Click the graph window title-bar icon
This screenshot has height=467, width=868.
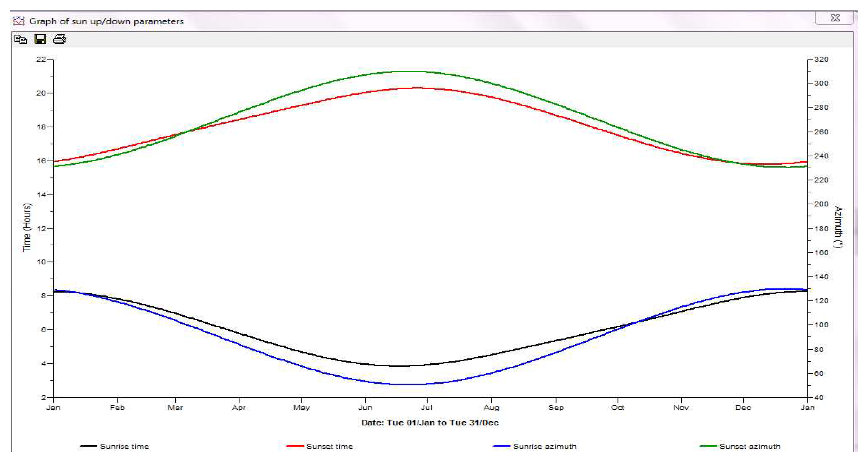19,21
